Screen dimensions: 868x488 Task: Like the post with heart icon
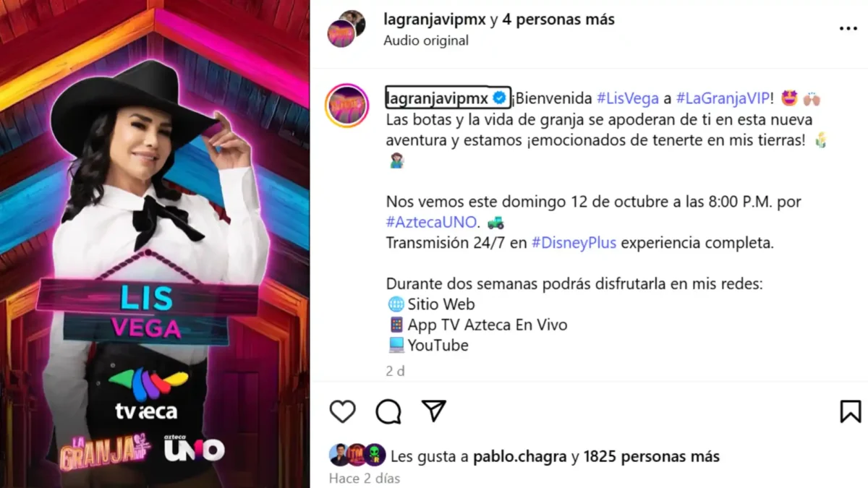(x=343, y=411)
